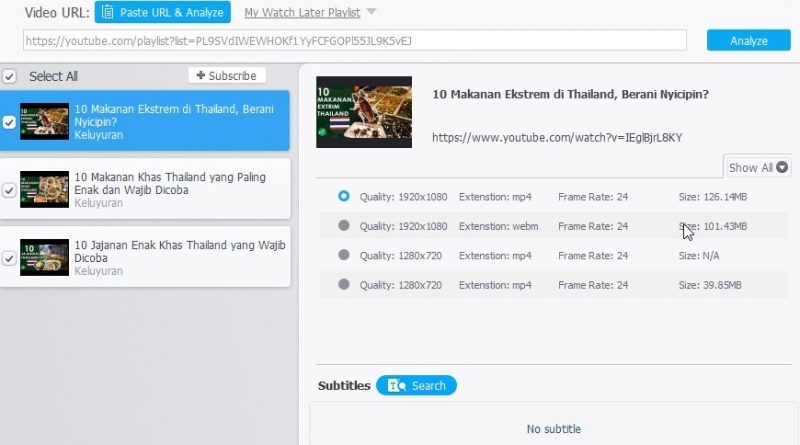Viewport: 800px width, 445px height.
Task: Click the youtube.com/watch video URL text
Action: click(x=557, y=137)
